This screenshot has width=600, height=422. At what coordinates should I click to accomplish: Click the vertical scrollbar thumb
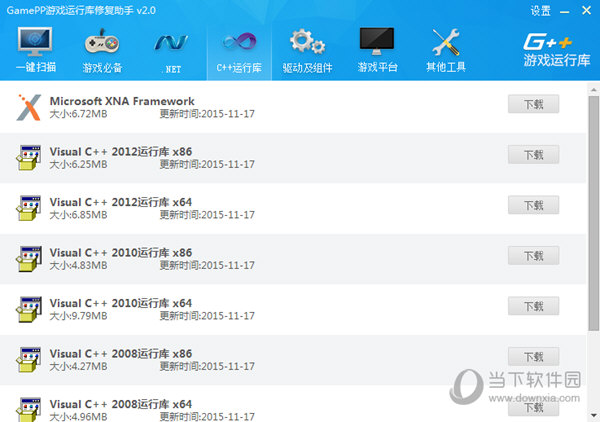[x=593, y=213]
